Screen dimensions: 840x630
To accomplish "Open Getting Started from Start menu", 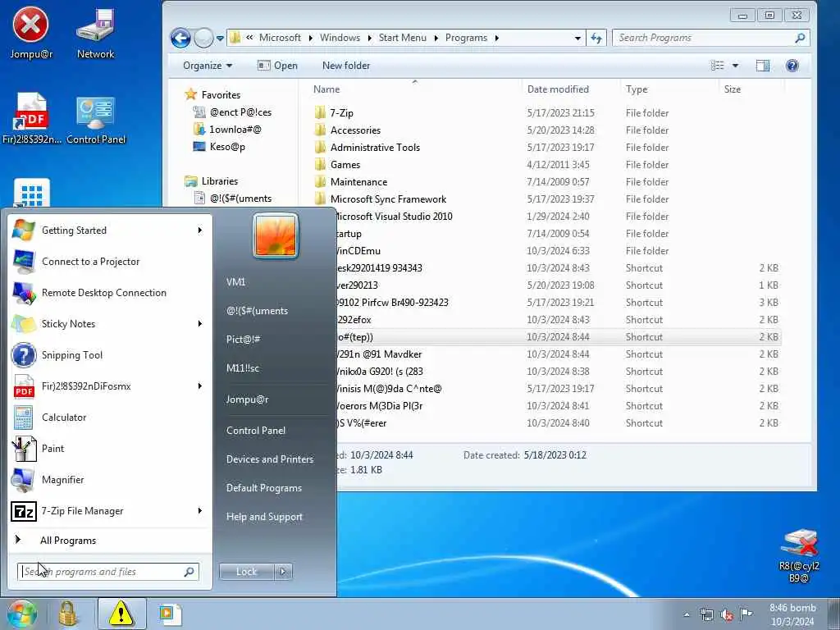I will 110,231.
